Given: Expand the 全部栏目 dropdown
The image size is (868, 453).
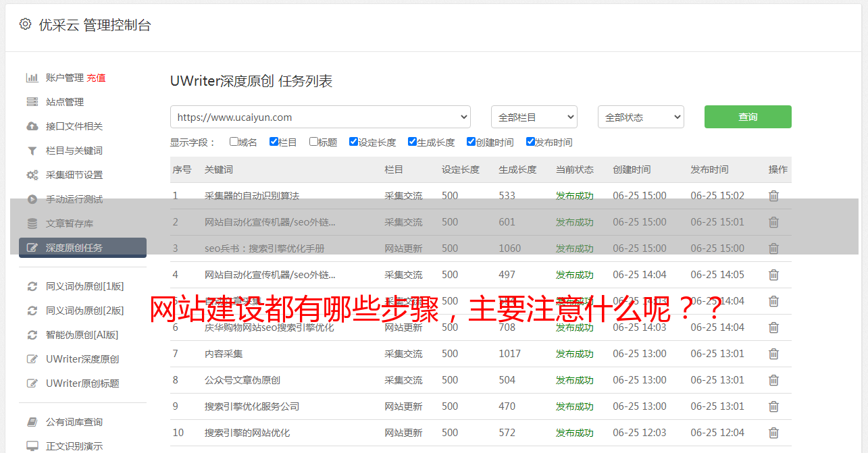Looking at the screenshot, I should pos(534,117).
